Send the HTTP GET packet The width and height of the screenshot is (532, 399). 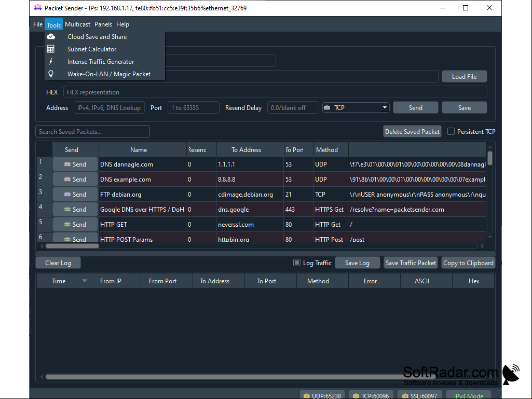[75, 224]
